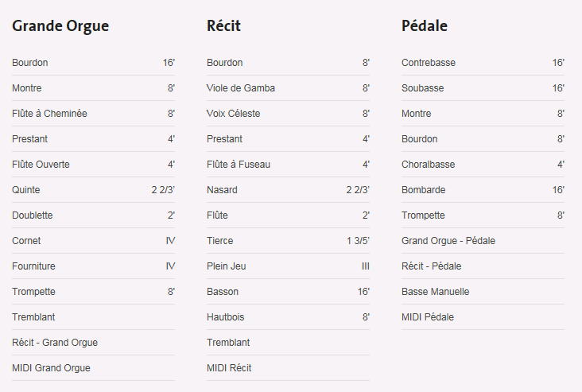Click the Contrebasse 16' stop

483,63
